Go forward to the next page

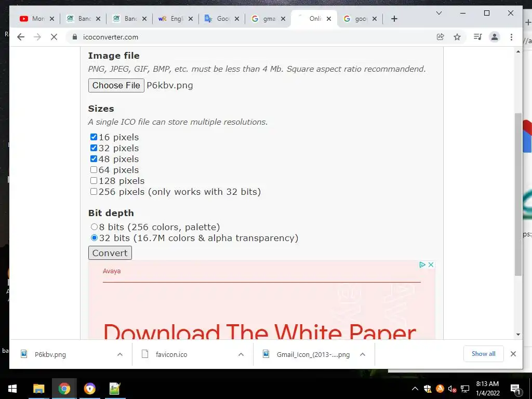point(37,37)
